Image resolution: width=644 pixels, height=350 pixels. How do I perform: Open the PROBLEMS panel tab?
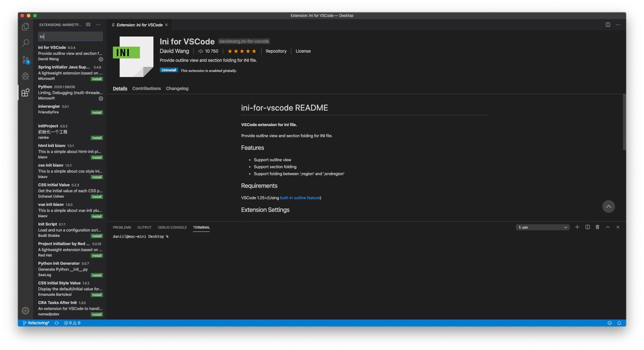[122, 227]
